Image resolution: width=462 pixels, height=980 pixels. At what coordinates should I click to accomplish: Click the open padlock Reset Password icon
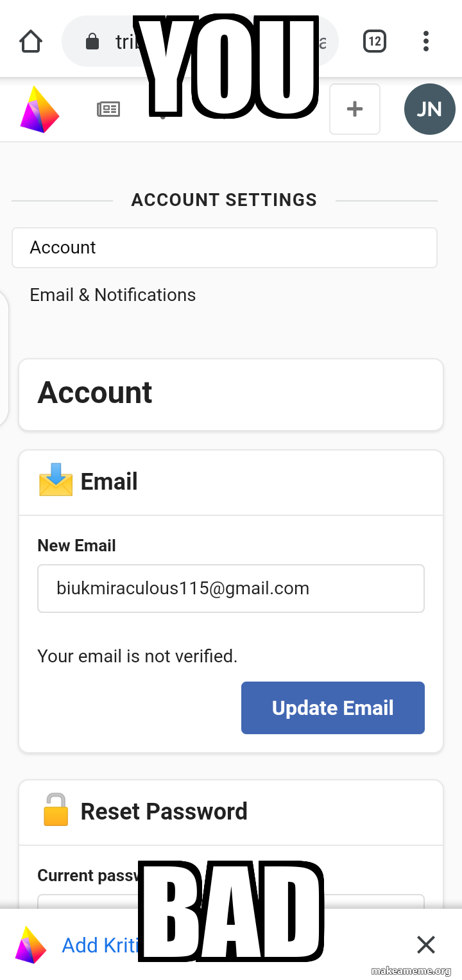[56, 810]
